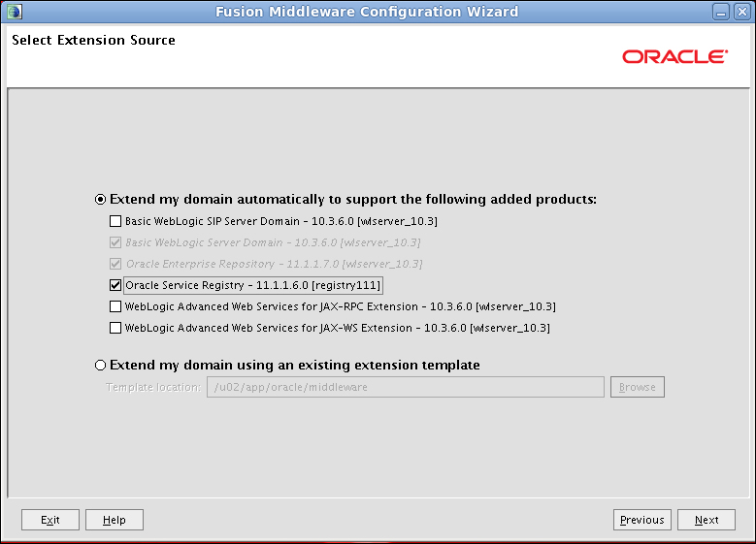The height and width of the screenshot is (544, 756).
Task: Go back with the Previous button
Action: [642, 520]
